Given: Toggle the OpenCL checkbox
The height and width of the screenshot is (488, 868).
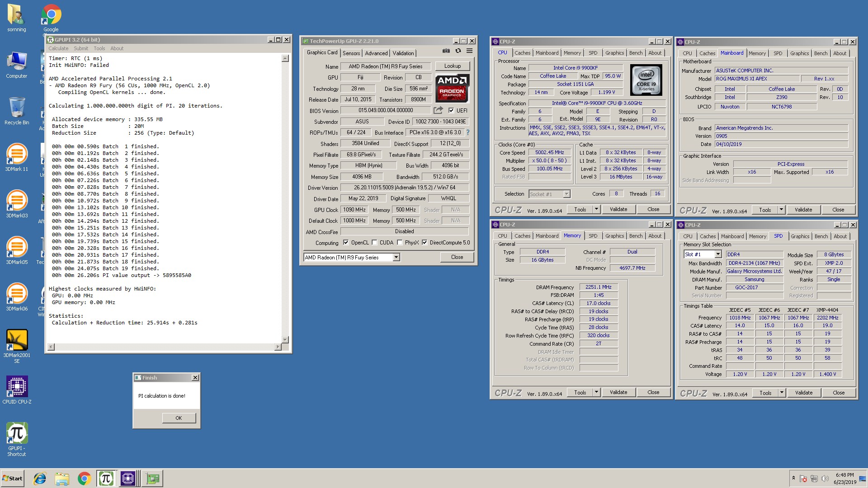Looking at the screenshot, I should 346,243.
